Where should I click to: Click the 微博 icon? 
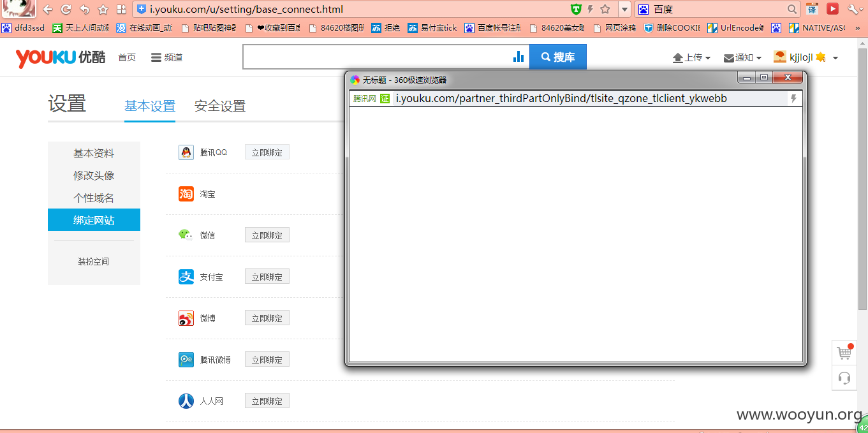pyautogui.click(x=186, y=318)
